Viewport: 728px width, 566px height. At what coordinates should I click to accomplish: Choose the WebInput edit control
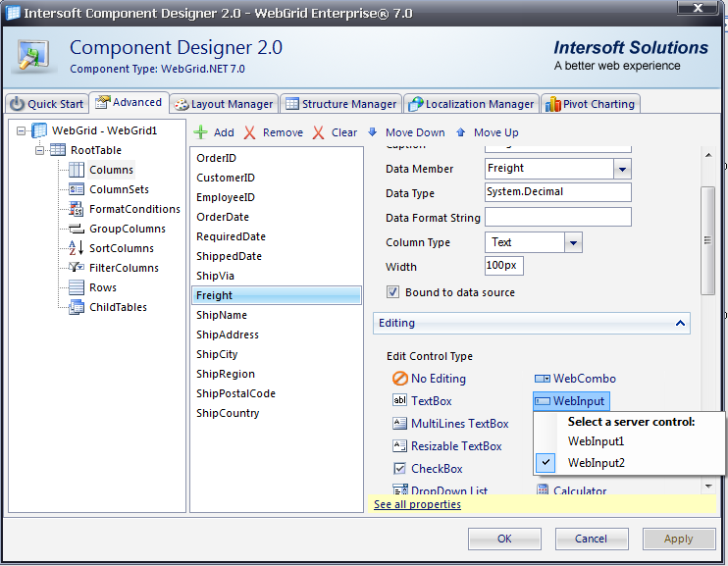coord(571,401)
